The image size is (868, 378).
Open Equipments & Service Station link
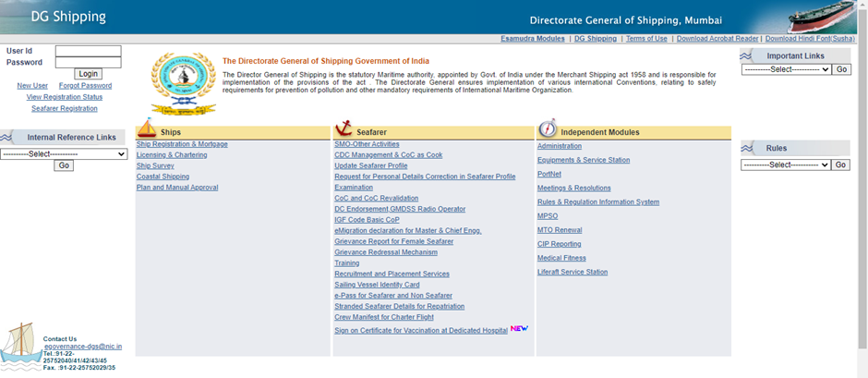tap(584, 160)
